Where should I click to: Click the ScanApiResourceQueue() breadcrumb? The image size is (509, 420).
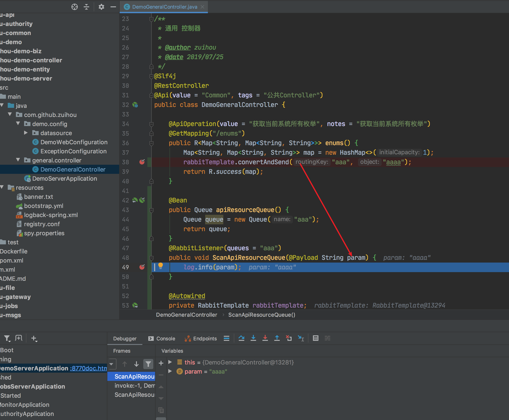[262, 314]
